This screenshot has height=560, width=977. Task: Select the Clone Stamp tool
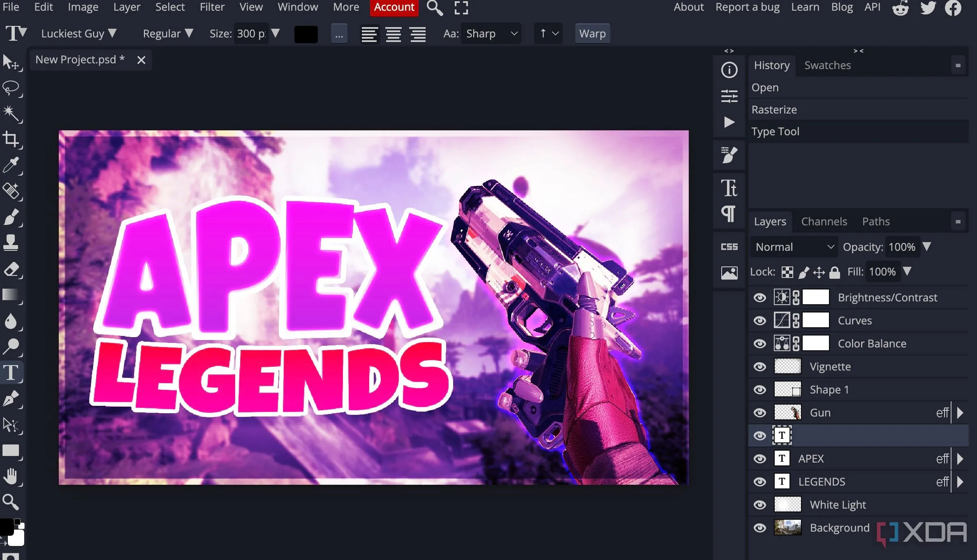(11, 243)
